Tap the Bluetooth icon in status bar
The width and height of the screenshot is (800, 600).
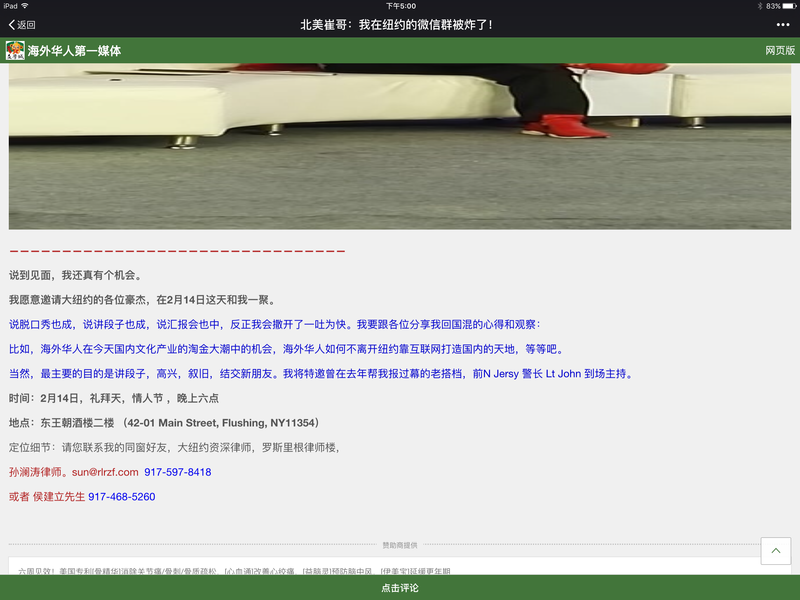tap(759, 6)
